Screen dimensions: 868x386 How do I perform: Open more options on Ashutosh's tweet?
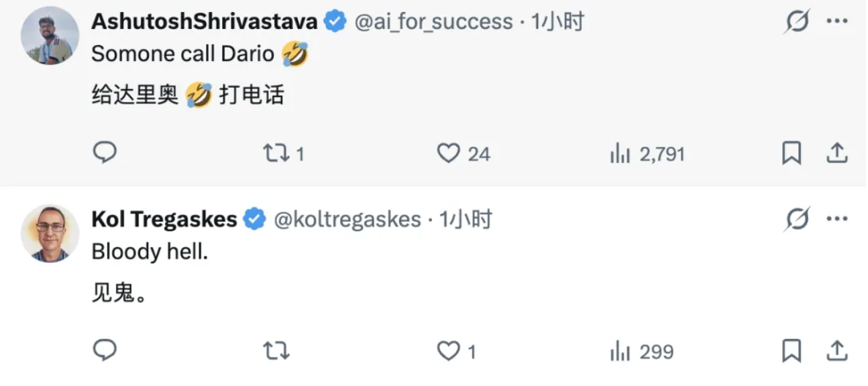pyautogui.click(x=836, y=22)
